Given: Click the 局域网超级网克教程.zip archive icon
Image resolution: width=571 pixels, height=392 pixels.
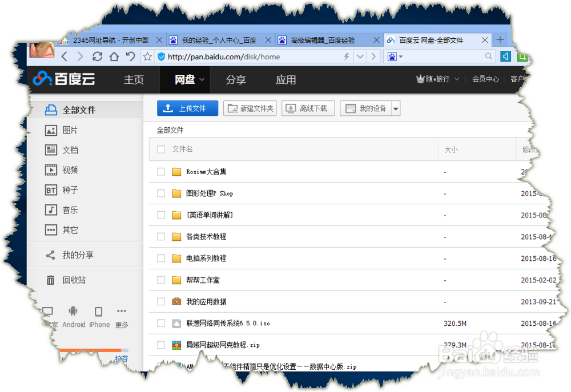Looking at the screenshot, I should point(176,345).
